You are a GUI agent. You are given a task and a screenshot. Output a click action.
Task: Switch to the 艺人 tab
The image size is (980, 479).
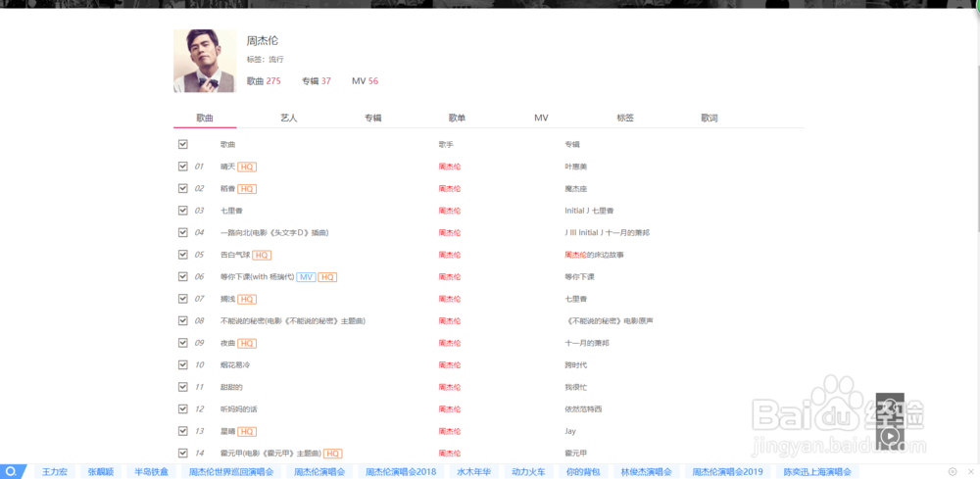click(x=289, y=118)
